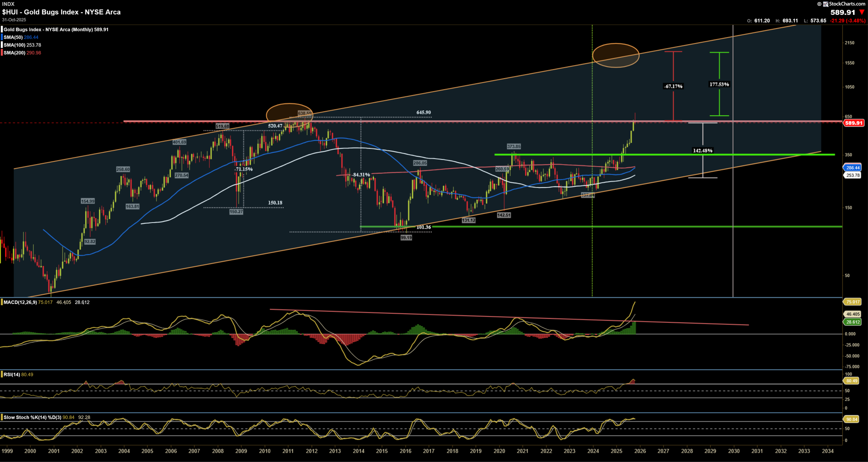Select the SMA(100) legend entry

(x=22, y=45)
